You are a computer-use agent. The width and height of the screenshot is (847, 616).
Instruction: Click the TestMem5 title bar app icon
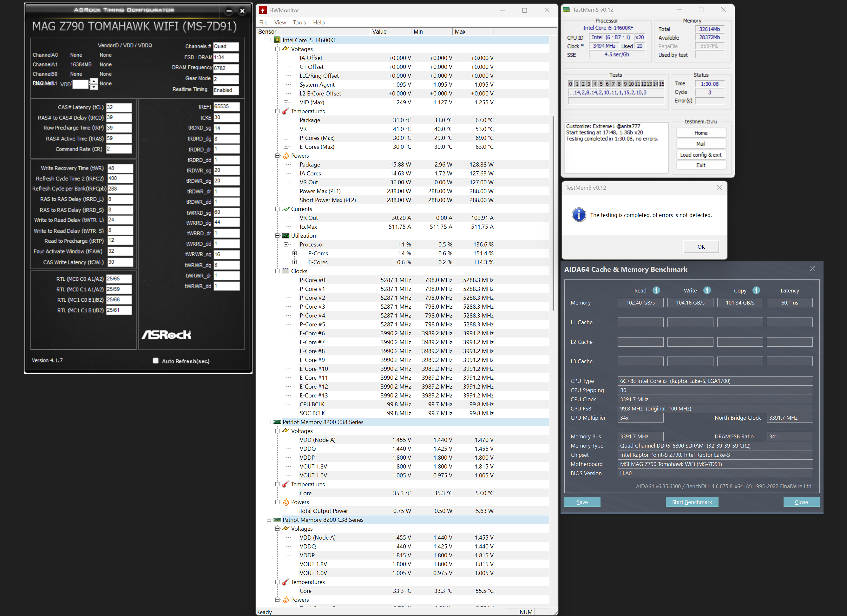point(567,10)
